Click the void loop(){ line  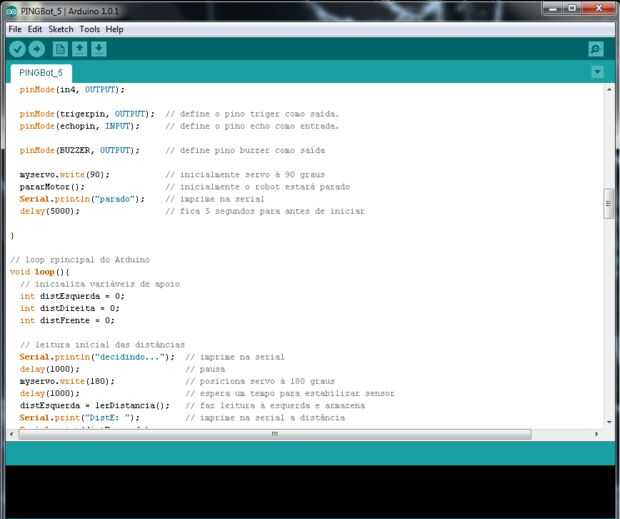[x=40, y=272]
